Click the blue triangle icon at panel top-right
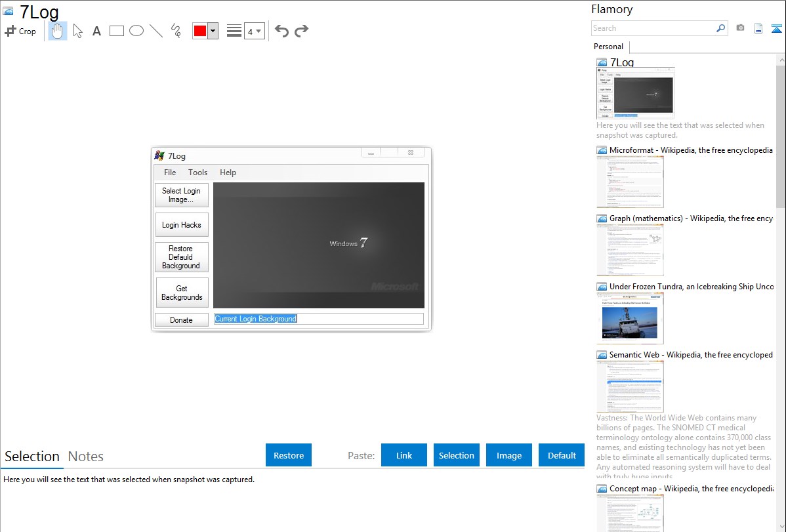 (776, 28)
